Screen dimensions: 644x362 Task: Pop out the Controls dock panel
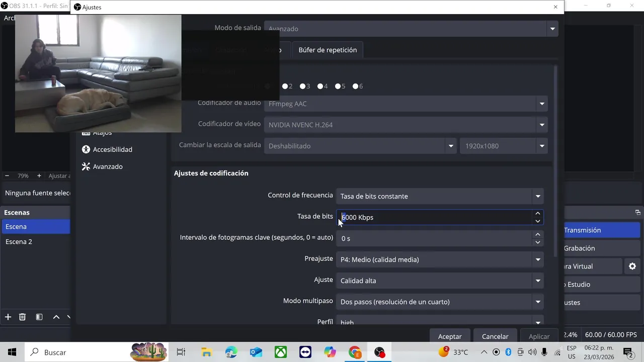pyautogui.click(x=637, y=213)
